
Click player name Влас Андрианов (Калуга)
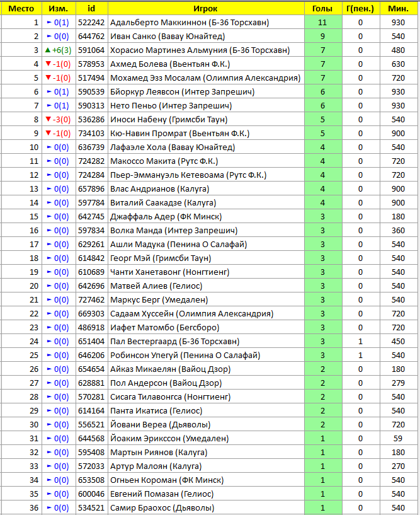[159, 189]
